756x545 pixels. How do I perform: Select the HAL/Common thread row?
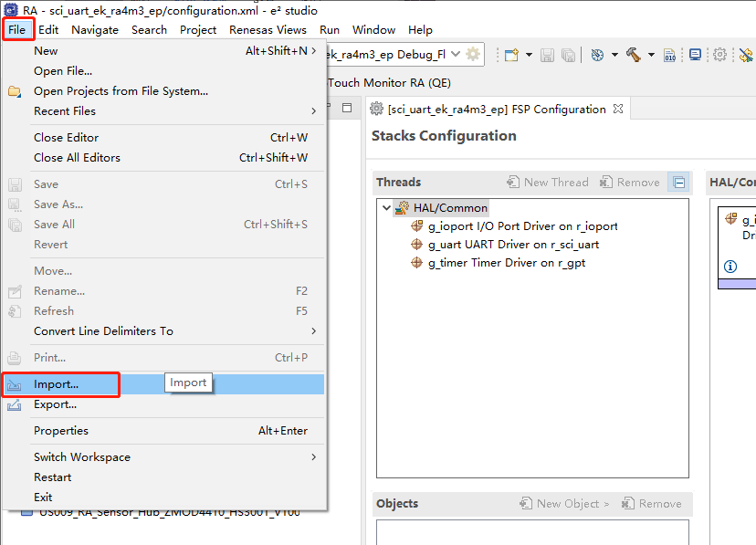[441, 208]
